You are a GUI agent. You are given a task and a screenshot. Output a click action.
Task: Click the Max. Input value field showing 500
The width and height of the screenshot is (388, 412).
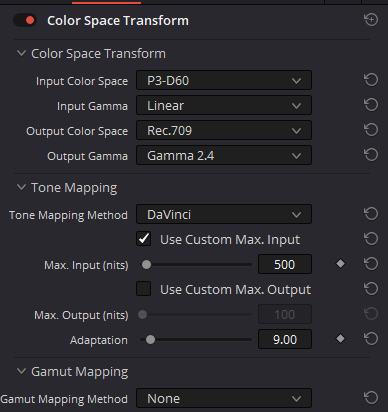pos(285,264)
